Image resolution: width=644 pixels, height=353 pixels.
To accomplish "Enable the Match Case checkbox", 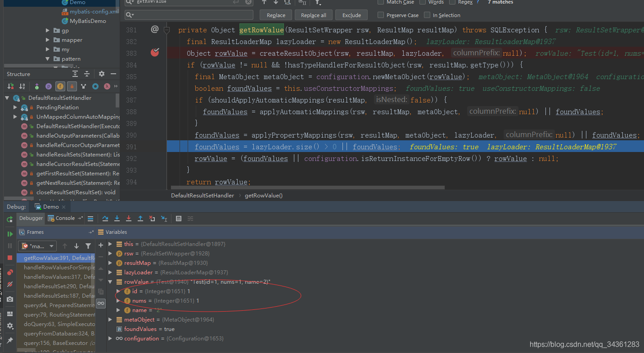I will 381,2.
